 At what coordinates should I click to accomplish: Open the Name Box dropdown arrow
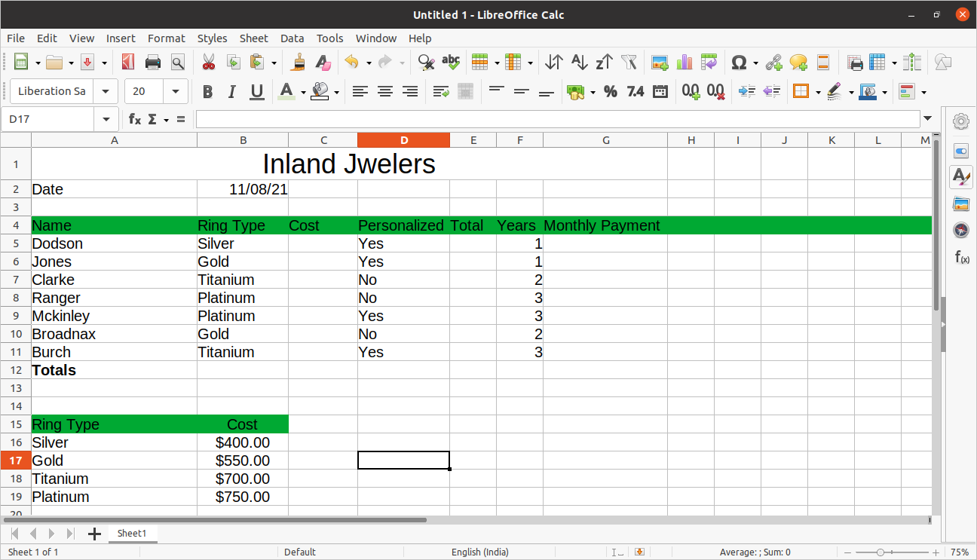(105, 119)
